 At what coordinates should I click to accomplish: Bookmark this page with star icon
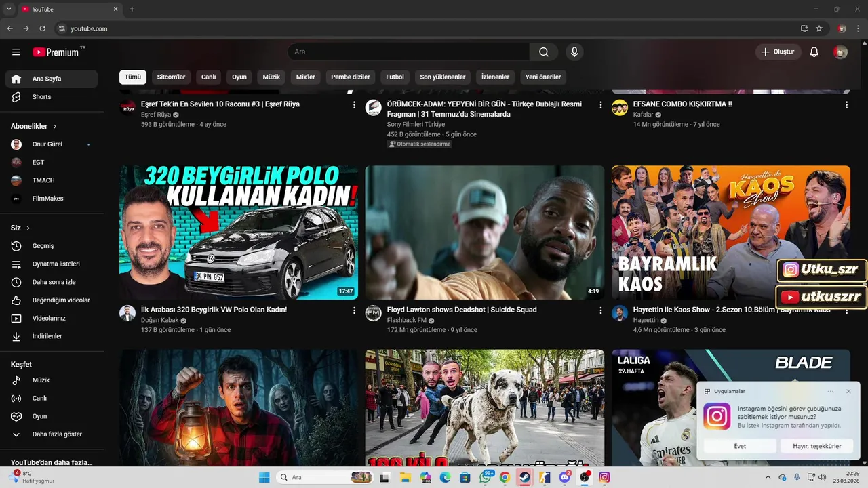tap(819, 28)
